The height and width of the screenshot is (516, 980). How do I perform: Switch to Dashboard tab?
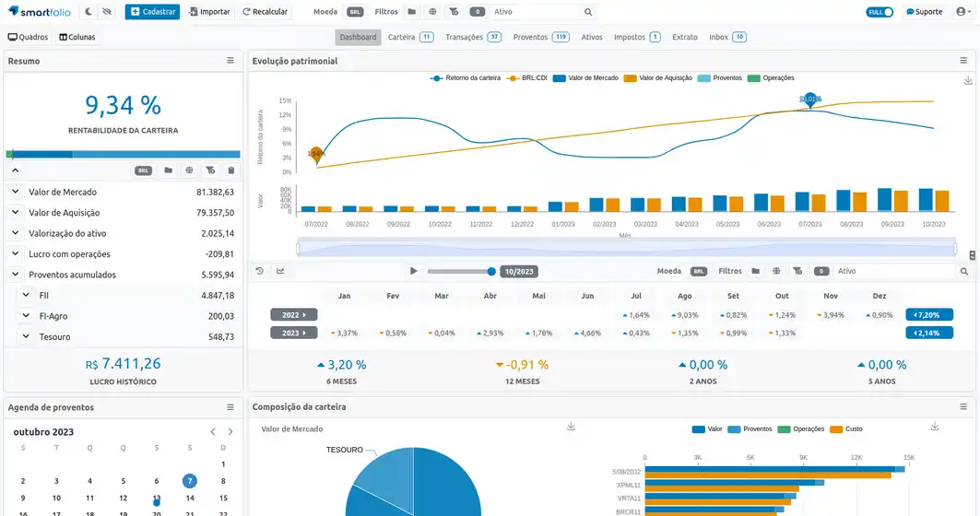358,37
